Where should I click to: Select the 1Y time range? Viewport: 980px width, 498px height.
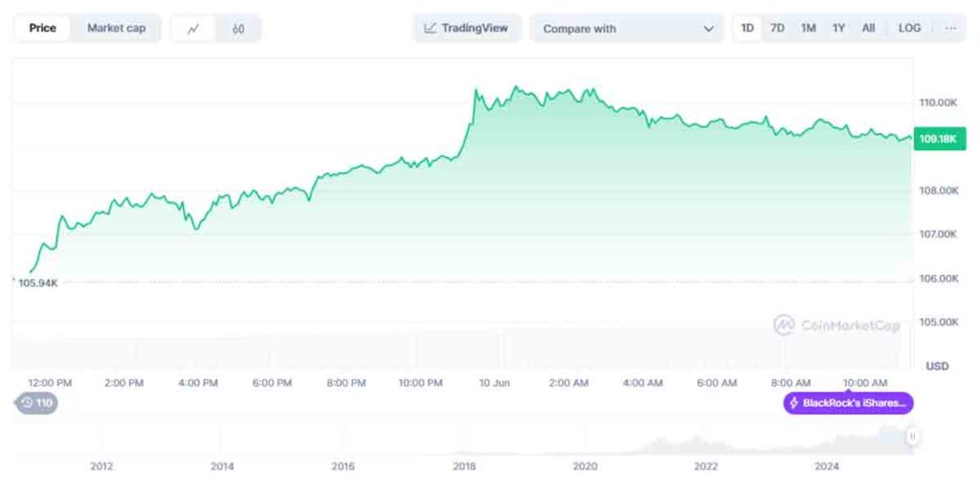point(838,28)
